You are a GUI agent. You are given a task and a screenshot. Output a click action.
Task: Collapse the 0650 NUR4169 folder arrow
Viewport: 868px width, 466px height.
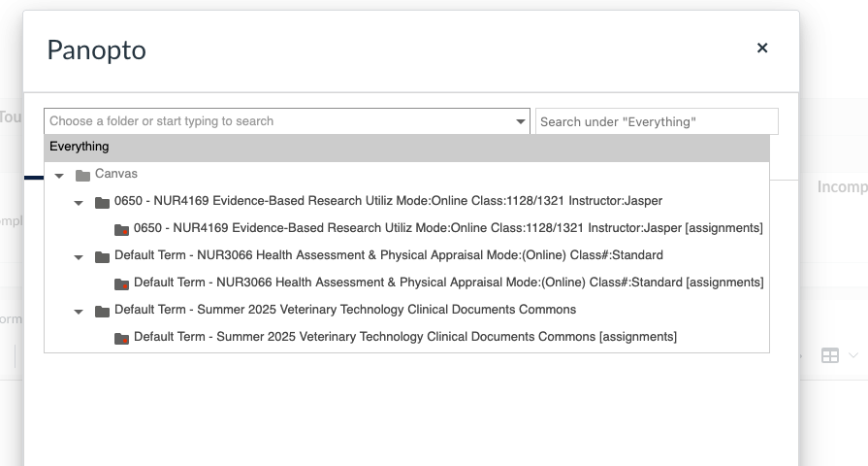(80, 202)
